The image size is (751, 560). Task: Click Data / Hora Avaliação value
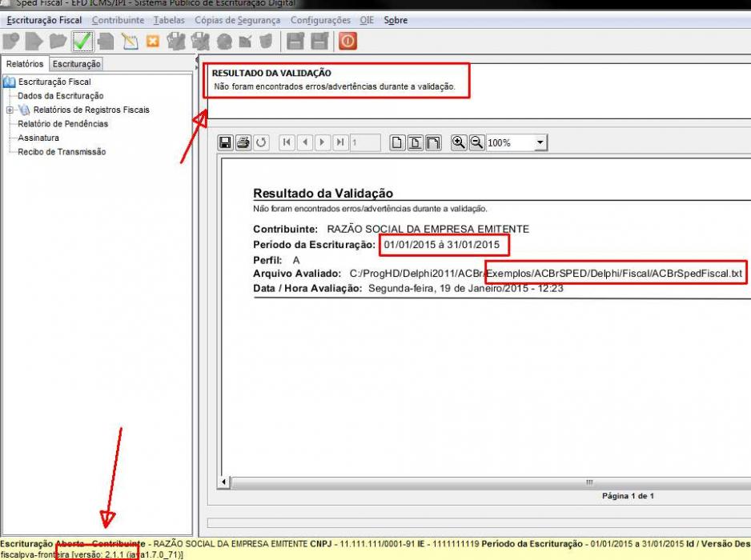tap(465, 288)
